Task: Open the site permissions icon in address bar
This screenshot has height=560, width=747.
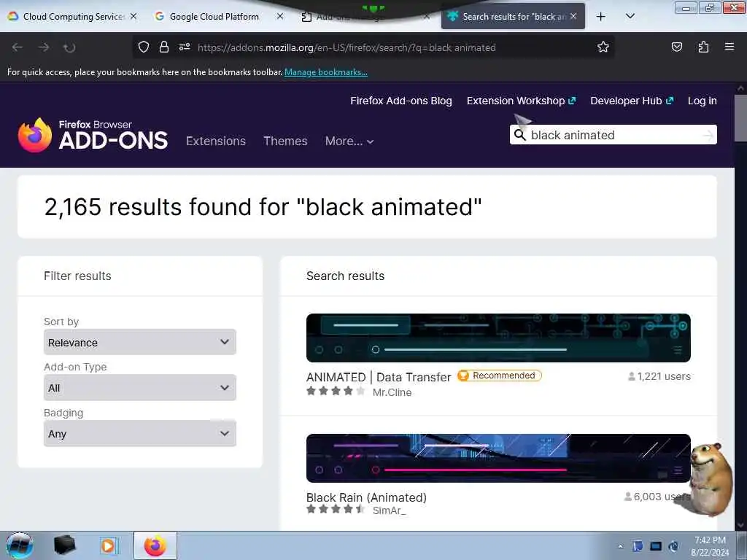Action: 185,47
